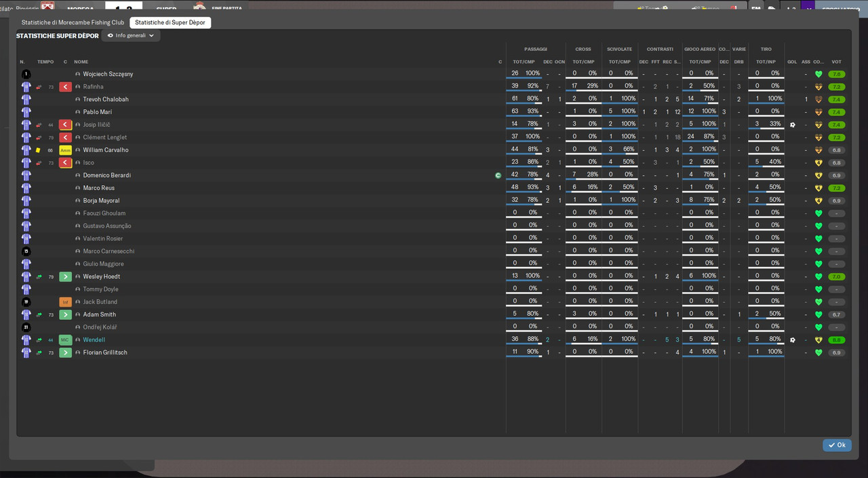
Task: Click the goal ball icon in Josip Iličić's row
Action: 792,125
